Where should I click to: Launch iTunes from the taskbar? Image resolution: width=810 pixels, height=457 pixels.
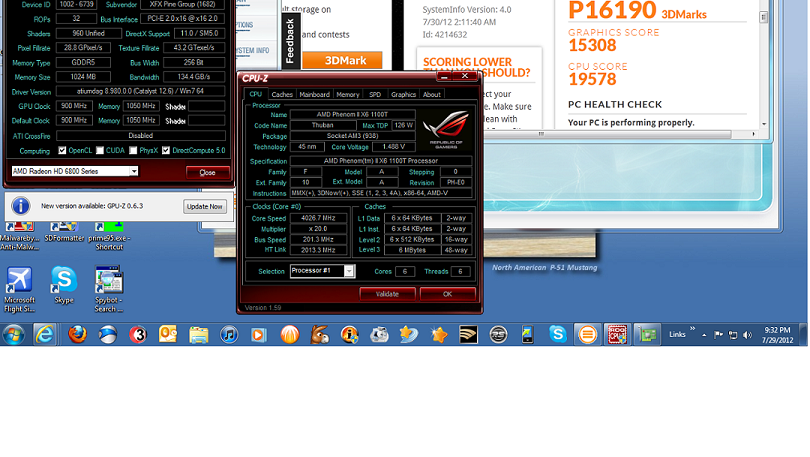(229, 335)
